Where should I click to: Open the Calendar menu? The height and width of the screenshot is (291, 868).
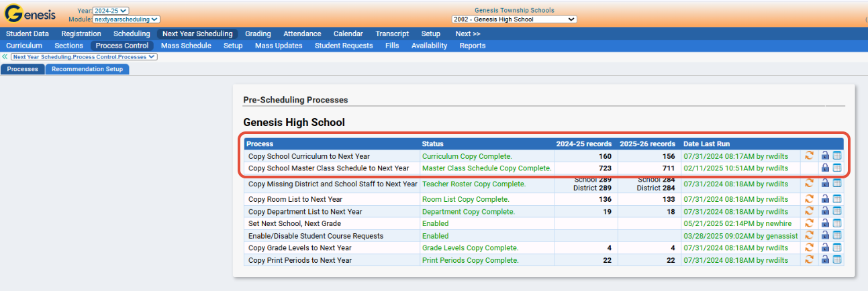[x=348, y=34]
